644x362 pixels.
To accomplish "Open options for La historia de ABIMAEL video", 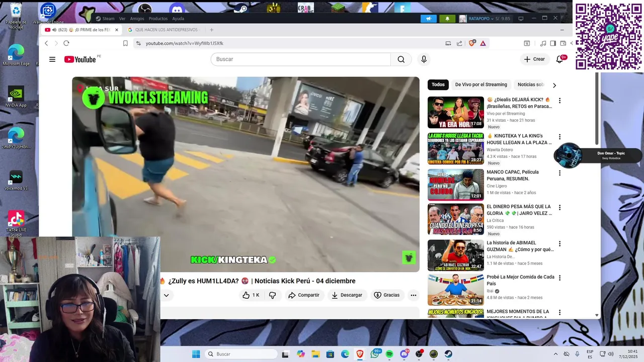I will (559, 244).
